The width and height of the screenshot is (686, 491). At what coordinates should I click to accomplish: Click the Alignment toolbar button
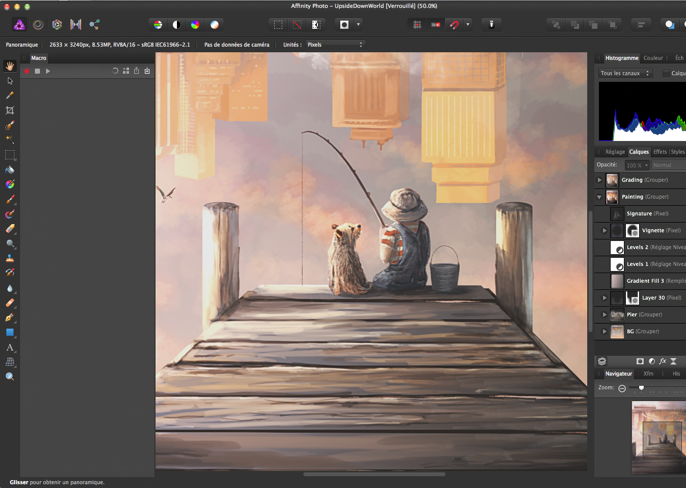click(641, 25)
